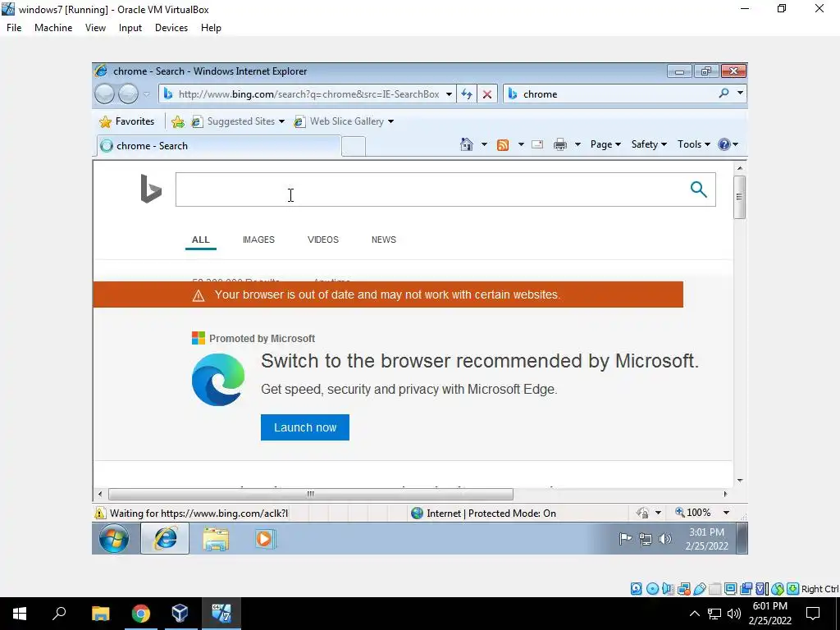840x630 pixels.
Task: Click the green keyboard capture arrow icon
Action: [x=793, y=589]
